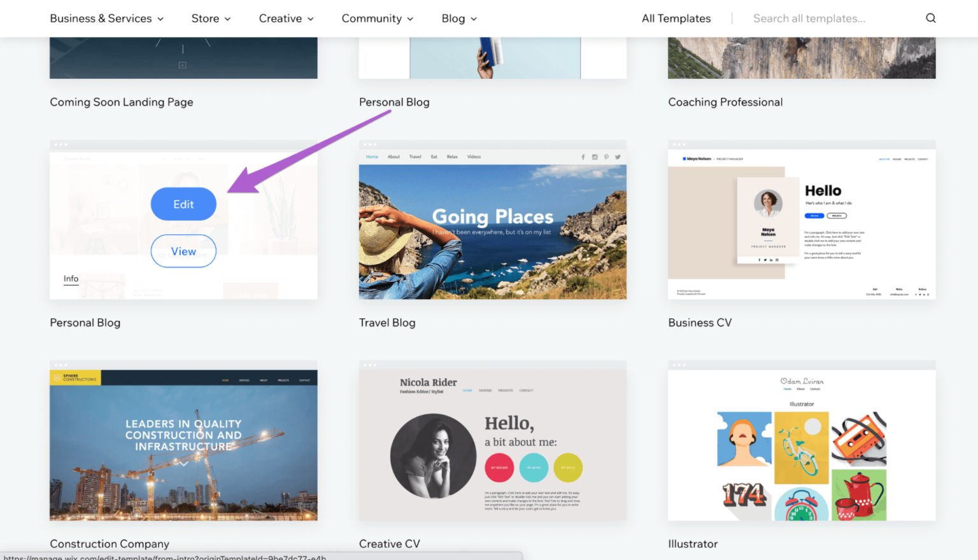Select All Templates in the navigation bar
Screen dimensions: 978x560
click(x=676, y=18)
